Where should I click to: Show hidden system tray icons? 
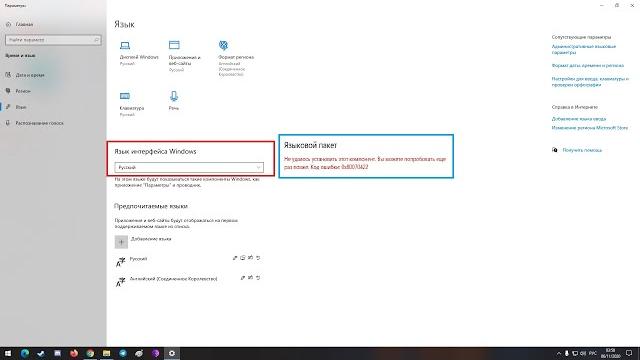(x=558, y=353)
